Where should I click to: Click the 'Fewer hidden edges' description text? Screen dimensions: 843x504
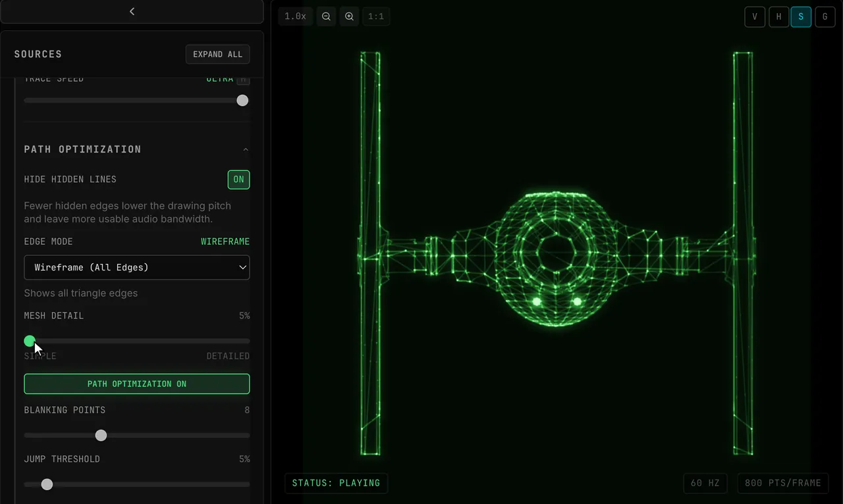point(128,212)
